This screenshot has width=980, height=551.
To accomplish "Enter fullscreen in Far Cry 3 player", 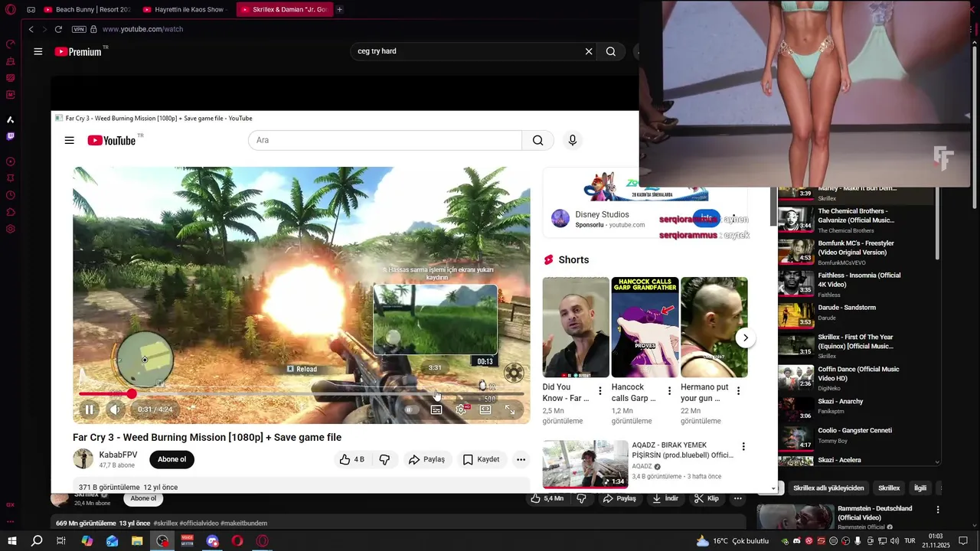I will [x=510, y=409].
